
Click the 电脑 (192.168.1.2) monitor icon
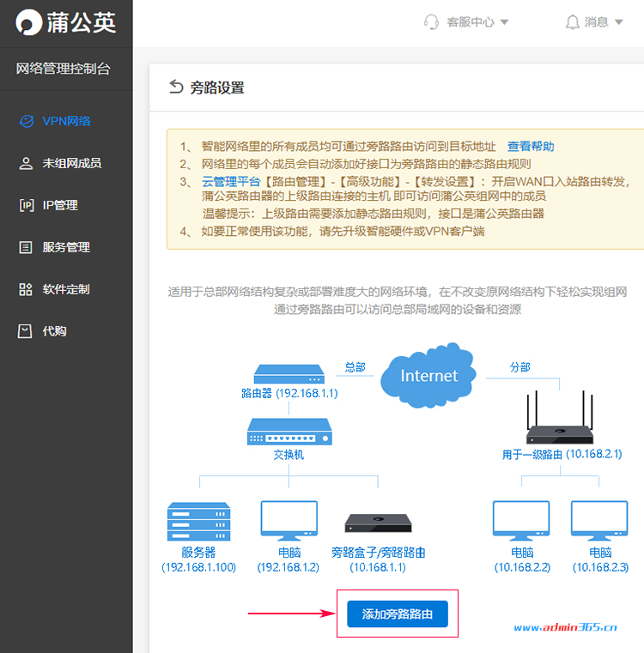289,521
